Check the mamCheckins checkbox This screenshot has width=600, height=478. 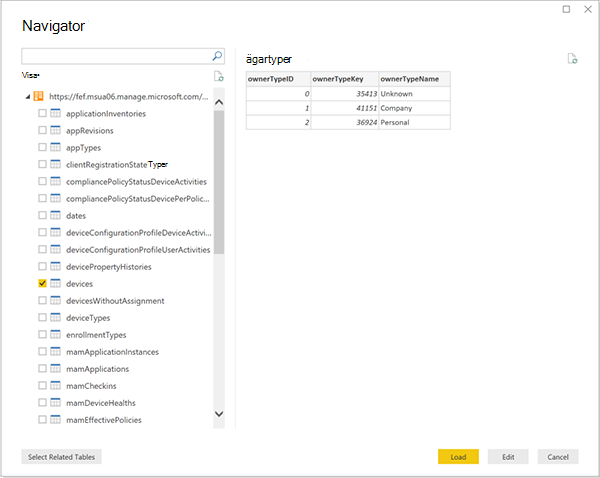[42, 386]
